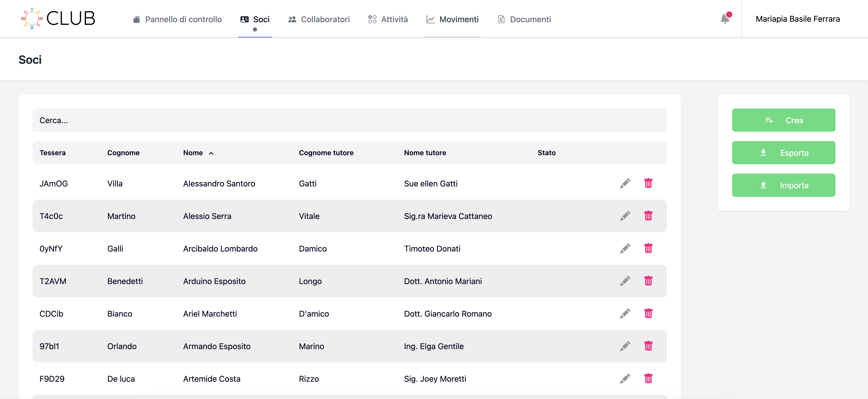
Task: Open the notifications bell
Action: point(725,19)
